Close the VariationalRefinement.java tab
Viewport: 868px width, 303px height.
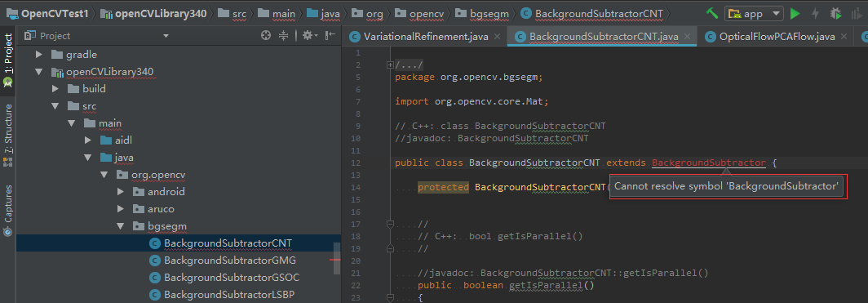(497, 37)
